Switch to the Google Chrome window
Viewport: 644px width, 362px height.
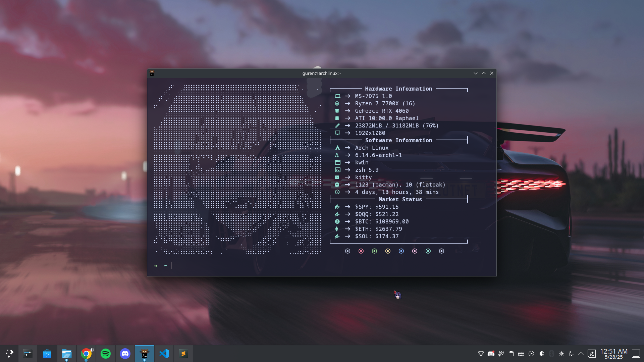[x=86, y=353]
